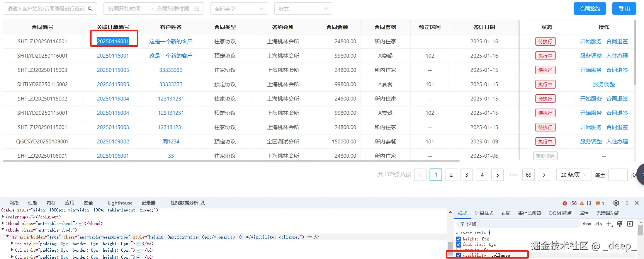The height and width of the screenshot is (259, 644).
Task: Open the 状态 dropdown filter
Action: 303,9
